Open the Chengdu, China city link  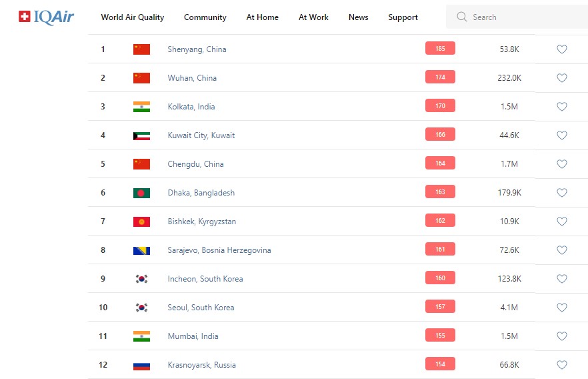tap(195, 164)
